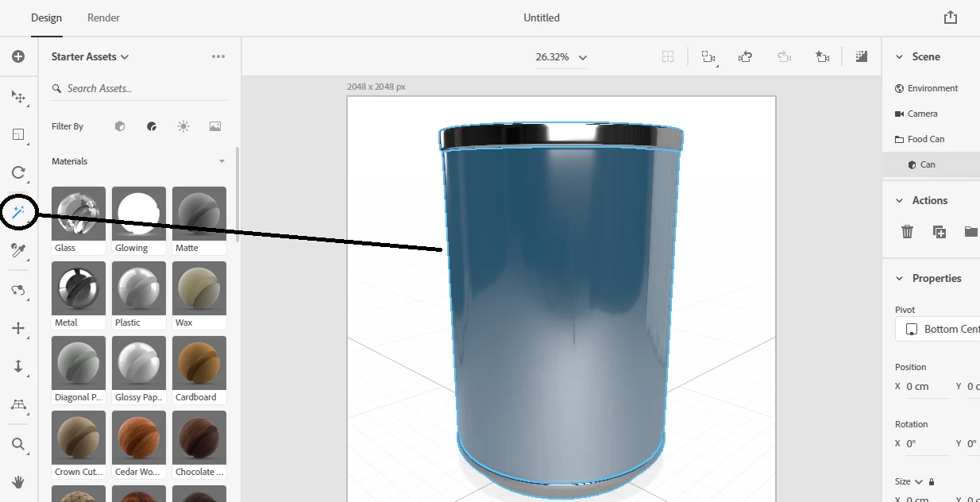Open Camera Bookmarks star icon
This screenshot has height=502, width=980.
pyautogui.click(x=822, y=56)
